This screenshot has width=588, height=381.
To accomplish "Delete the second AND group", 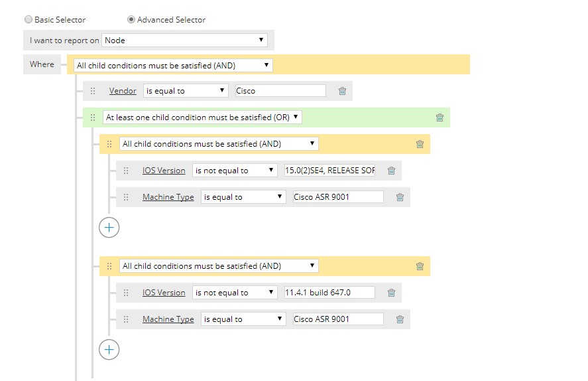I will point(420,266).
